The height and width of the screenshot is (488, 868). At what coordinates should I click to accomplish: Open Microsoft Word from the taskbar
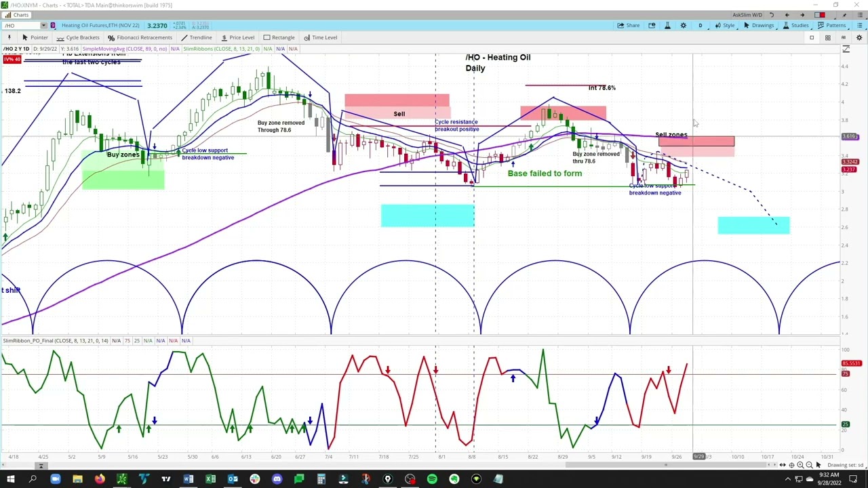[189, 480]
